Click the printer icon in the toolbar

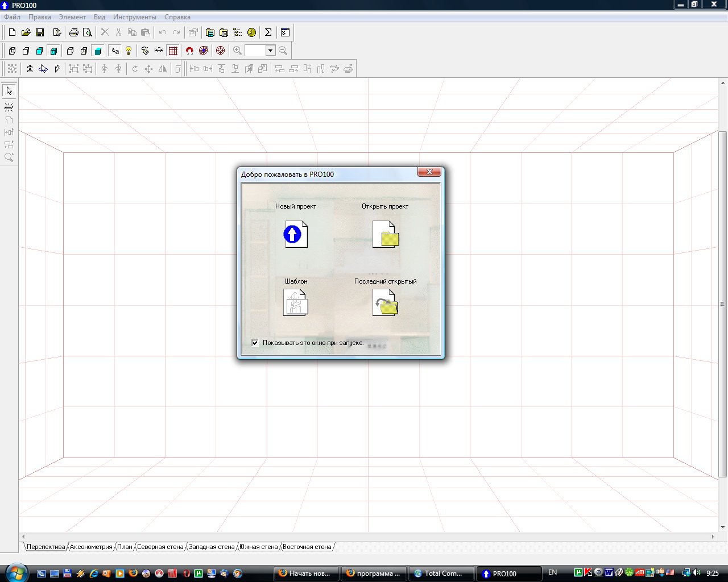[73, 32]
